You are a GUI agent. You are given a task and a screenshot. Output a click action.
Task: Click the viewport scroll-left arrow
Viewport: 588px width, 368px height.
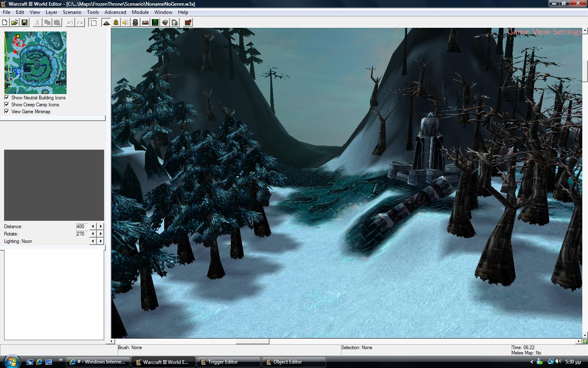coord(112,341)
